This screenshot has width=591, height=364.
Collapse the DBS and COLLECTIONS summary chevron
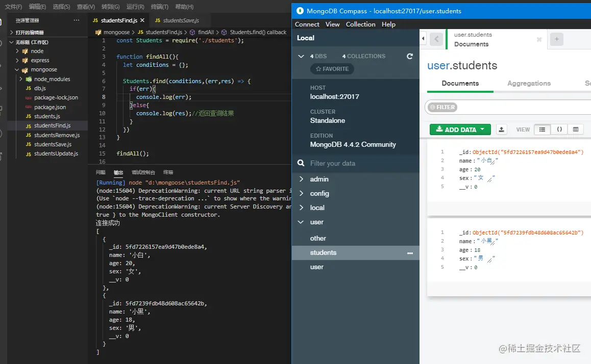pyautogui.click(x=301, y=56)
